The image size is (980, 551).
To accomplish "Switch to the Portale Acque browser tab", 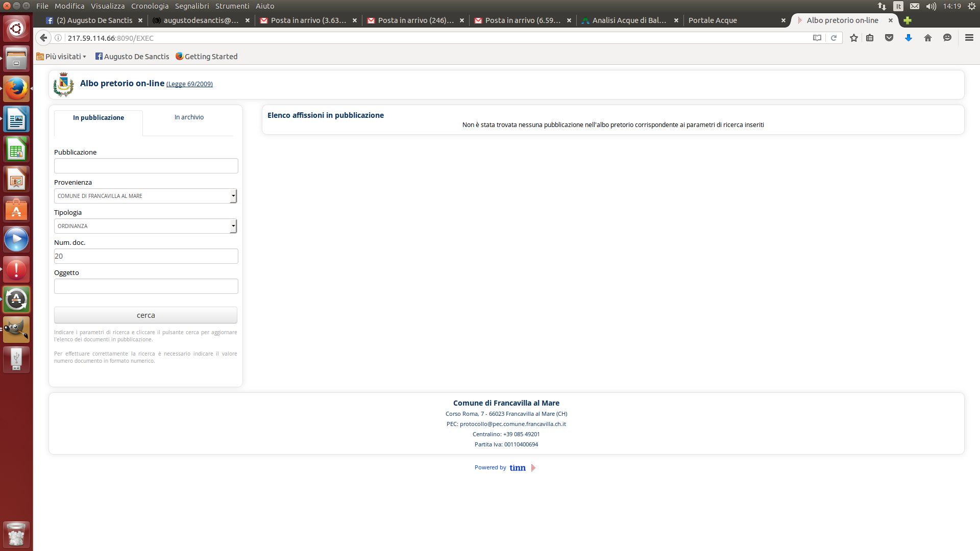I will coord(713,20).
